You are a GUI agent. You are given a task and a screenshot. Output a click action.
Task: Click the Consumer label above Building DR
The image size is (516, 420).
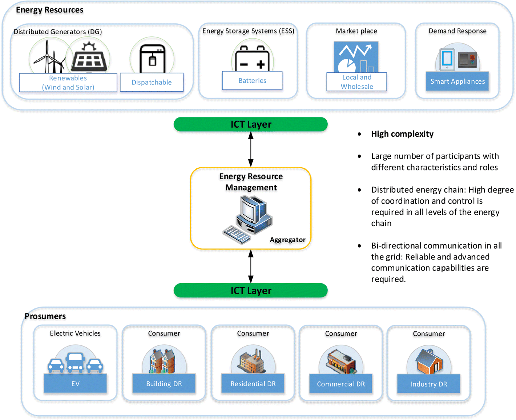(x=164, y=333)
